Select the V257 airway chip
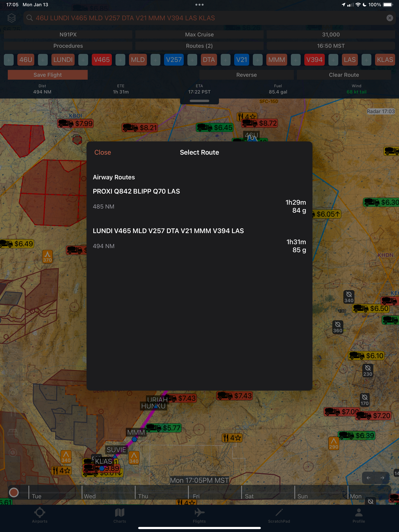The image size is (399, 532). pyautogui.click(x=174, y=60)
